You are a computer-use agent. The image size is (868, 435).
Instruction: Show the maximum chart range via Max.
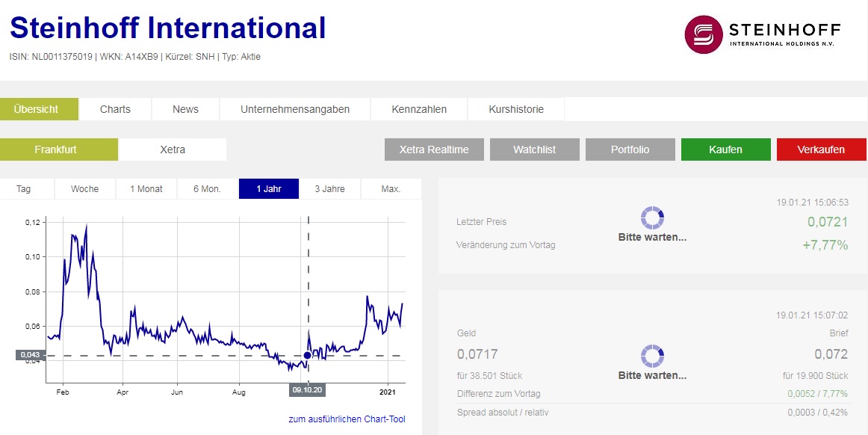point(389,188)
